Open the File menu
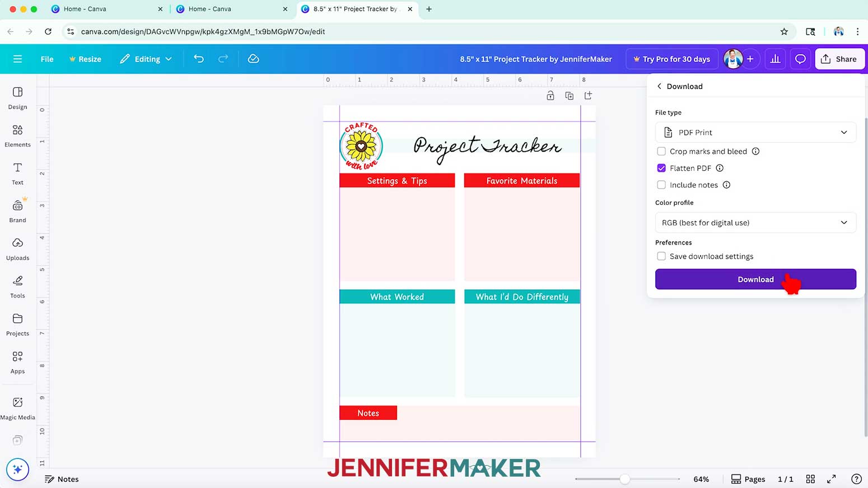This screenshot has height=488, width=868. (47, 59)
